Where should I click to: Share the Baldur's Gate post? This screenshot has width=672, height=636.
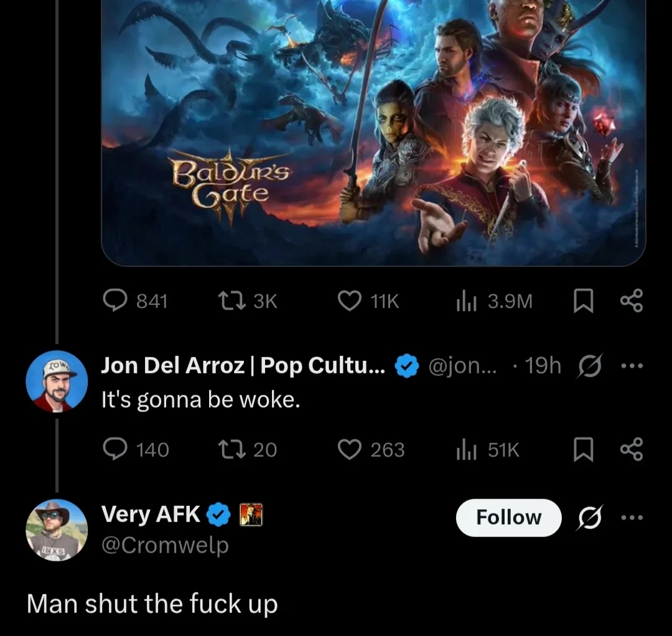(632, 302)
